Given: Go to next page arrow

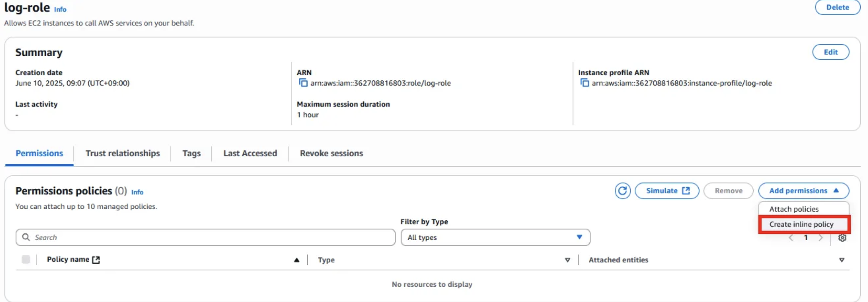Looking at the screenshot, I should 821,238.
